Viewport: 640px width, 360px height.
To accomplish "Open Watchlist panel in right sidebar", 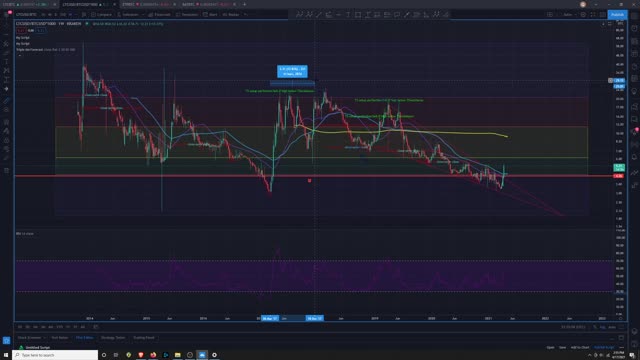I will click(634, 16).
